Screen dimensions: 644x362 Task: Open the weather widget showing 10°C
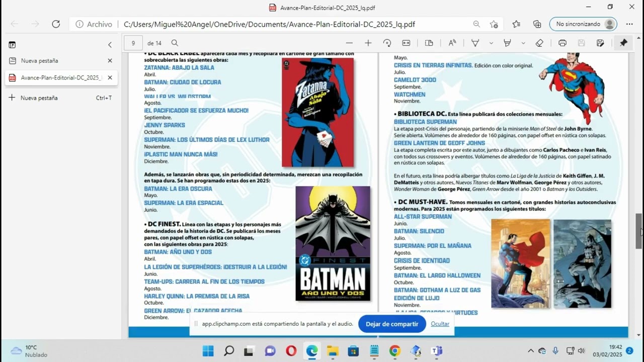click(x=29, y=351)
